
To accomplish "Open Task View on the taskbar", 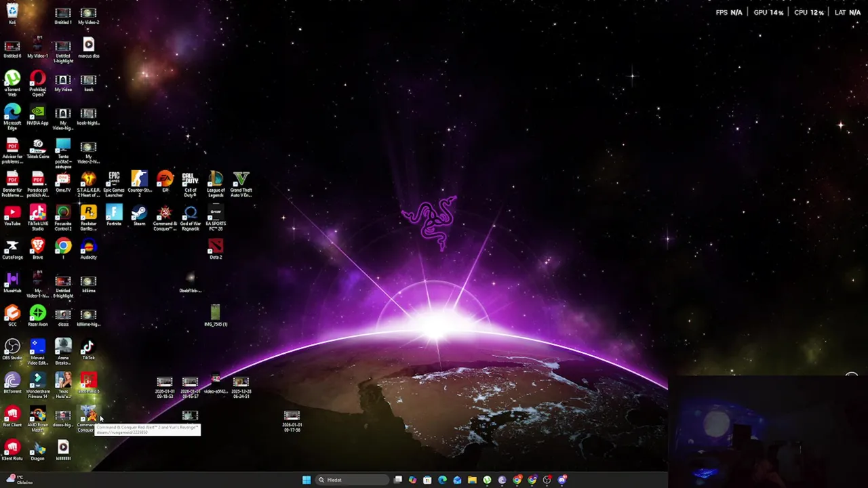I will click(397, 480).
